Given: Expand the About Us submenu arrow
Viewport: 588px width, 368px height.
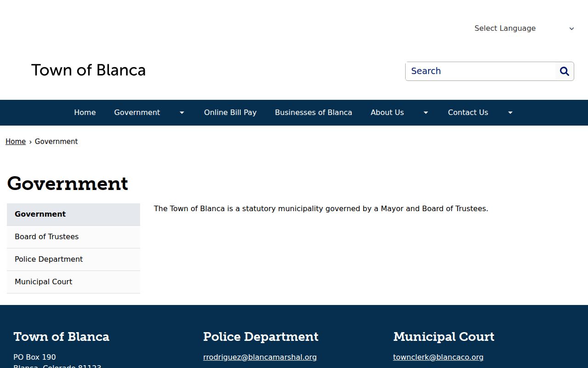Looking at the screenshot, I should click(426, 113).
